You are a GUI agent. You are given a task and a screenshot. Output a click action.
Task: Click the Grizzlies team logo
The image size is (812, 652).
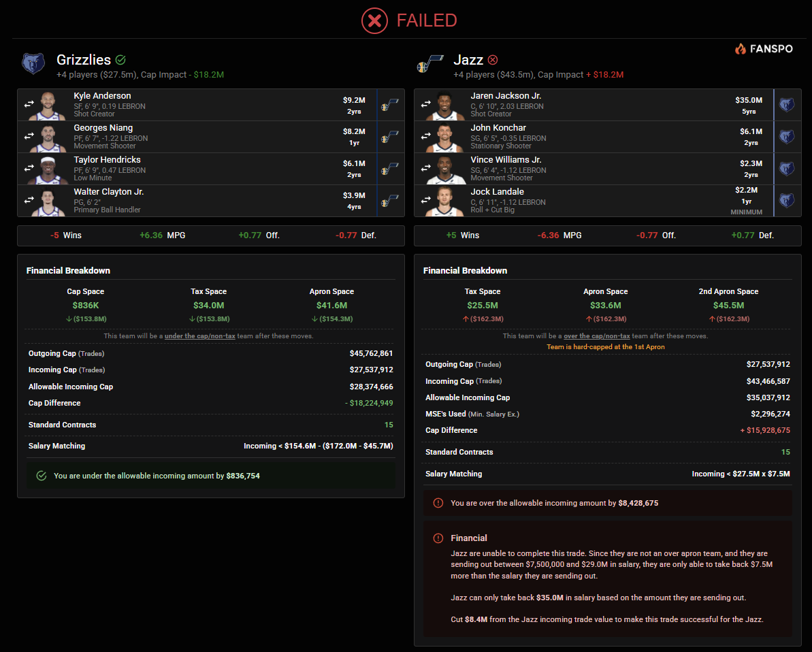33,64
